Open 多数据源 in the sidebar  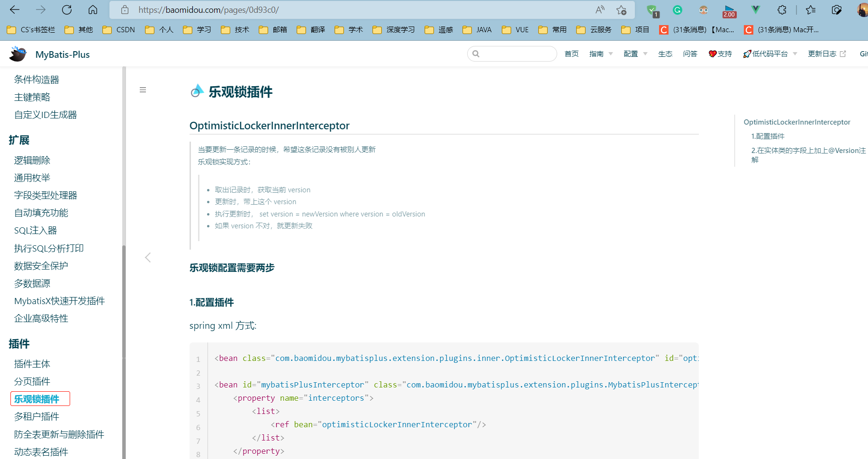point(32,283)
